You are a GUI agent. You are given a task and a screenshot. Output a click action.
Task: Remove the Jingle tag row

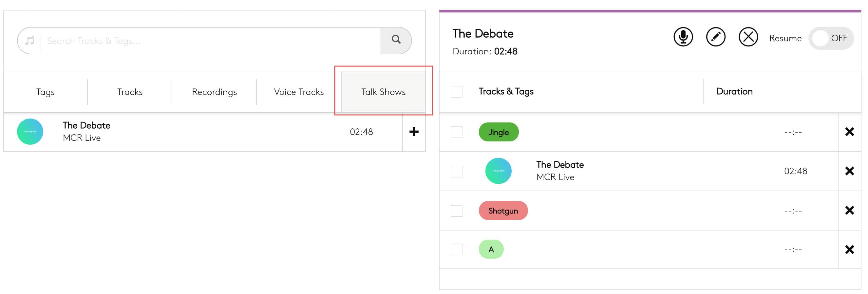849,132
